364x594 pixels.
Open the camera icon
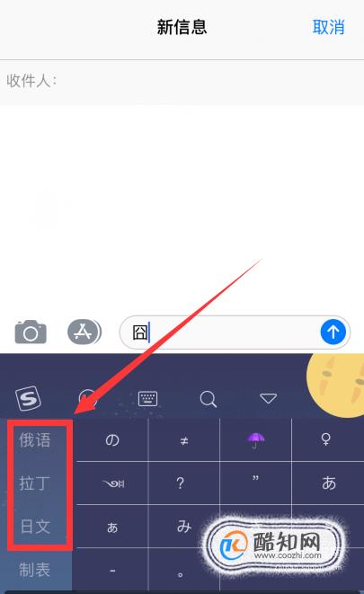31,332
